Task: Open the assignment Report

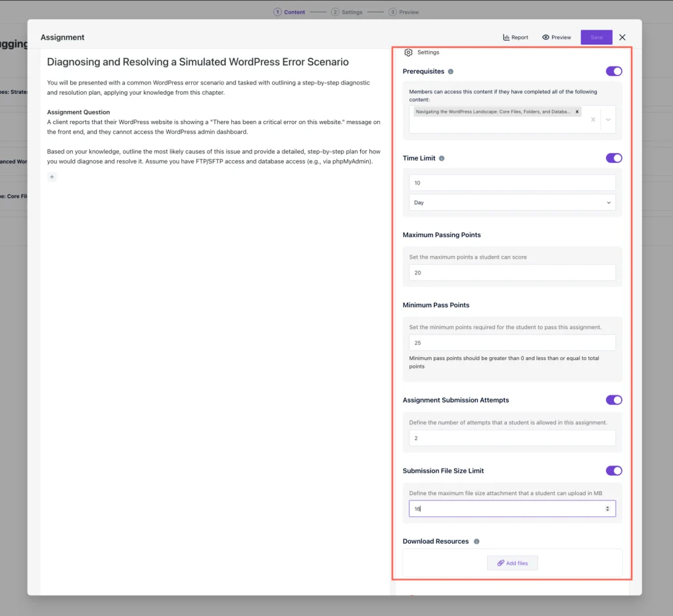Action: [515, 37]
